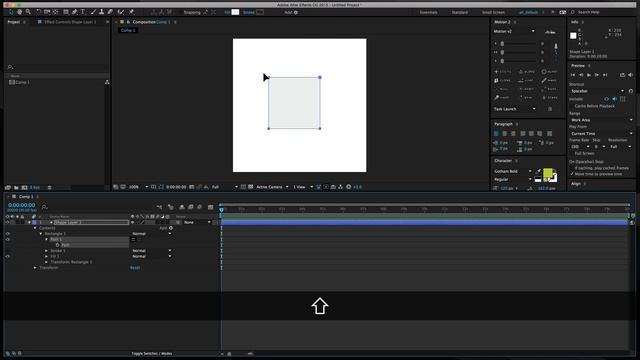This screenshot has width=640, height=360.
Task: Toggle Fill 1 visibility eye
Action: pyautogui.click(x=7, y=256)
